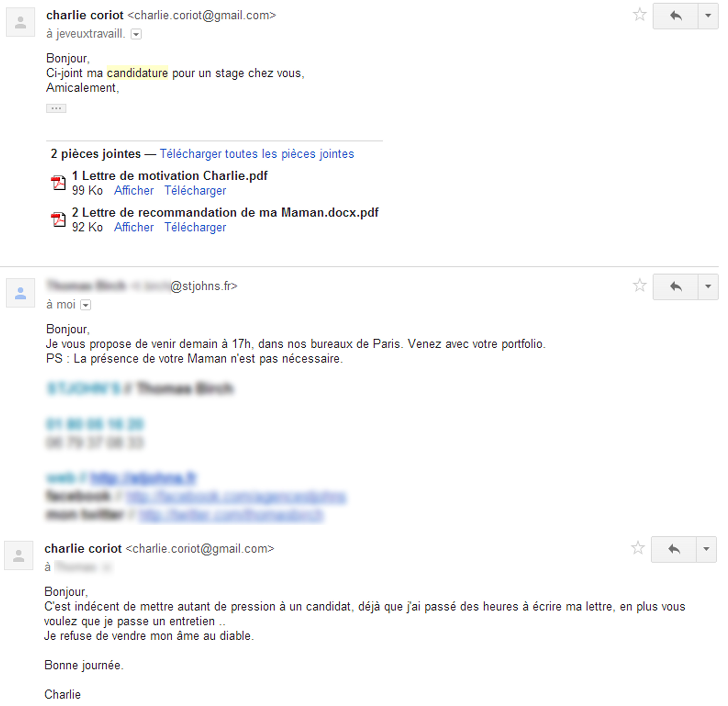Screen dimensions: 728x706
Task: Reply to the stjohns.fr email
Action: 675,287
